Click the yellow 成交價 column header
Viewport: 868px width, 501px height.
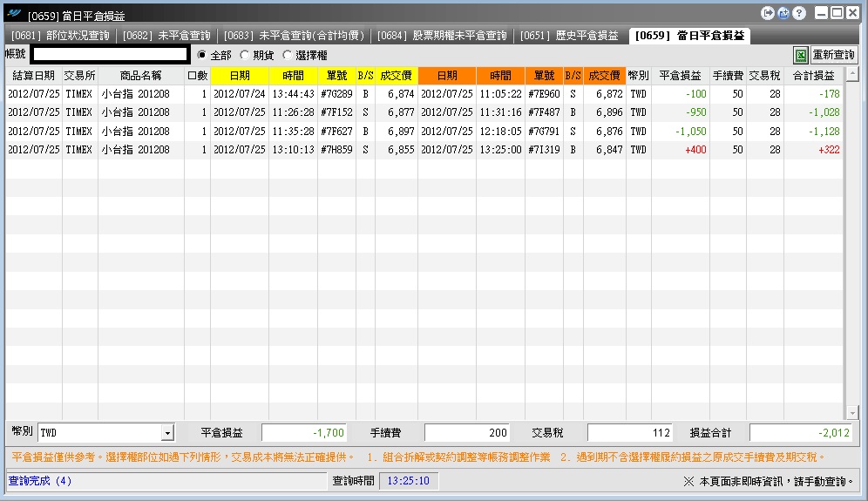[x=397, y=76]
